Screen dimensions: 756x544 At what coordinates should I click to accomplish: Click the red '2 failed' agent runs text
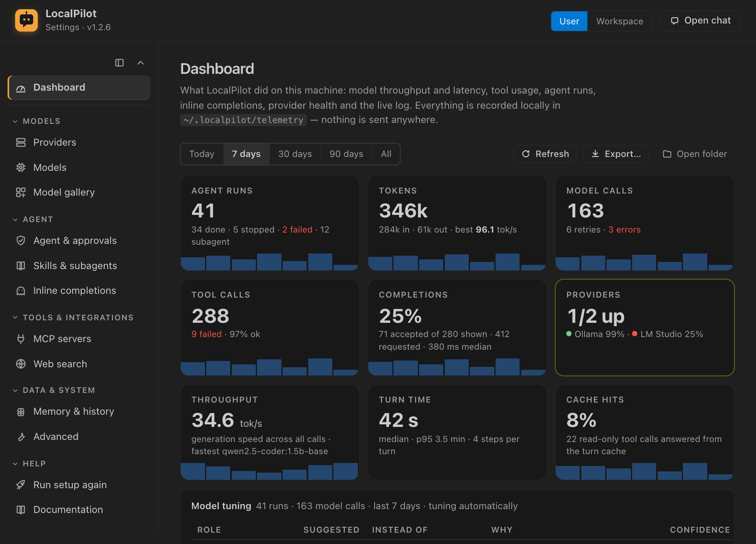[x=297, y=230]
